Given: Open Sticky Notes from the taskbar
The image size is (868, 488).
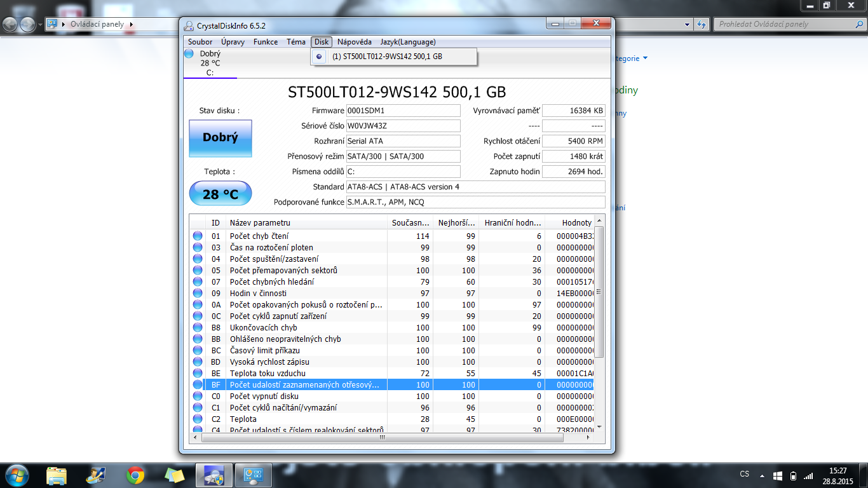Looking at the screenshot, I should (x=173, y=475).
